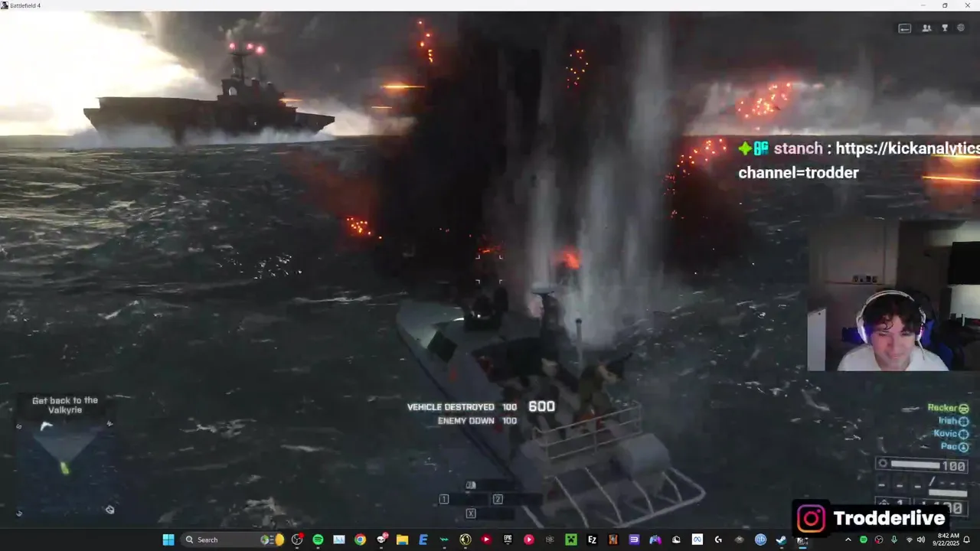980x551 pixels.
Task: Open File Explorer folder icon in taskbar
Action: (403, 540)
